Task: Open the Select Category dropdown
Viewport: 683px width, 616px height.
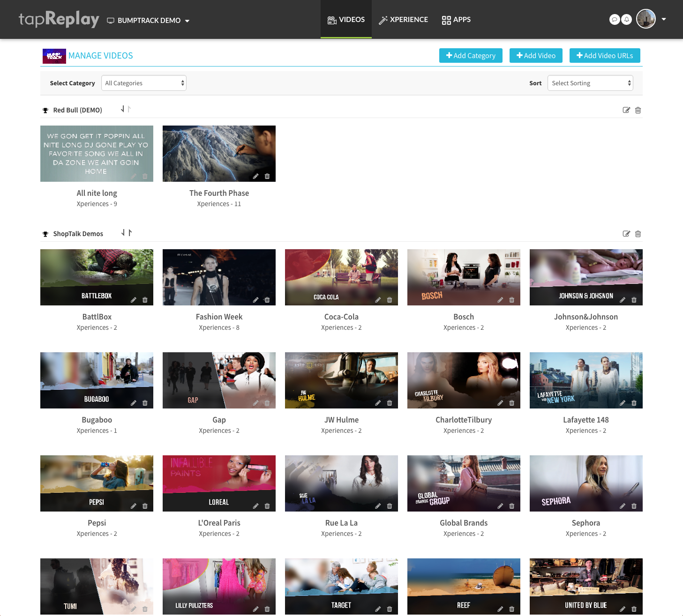Action: [x=144, y=83]
